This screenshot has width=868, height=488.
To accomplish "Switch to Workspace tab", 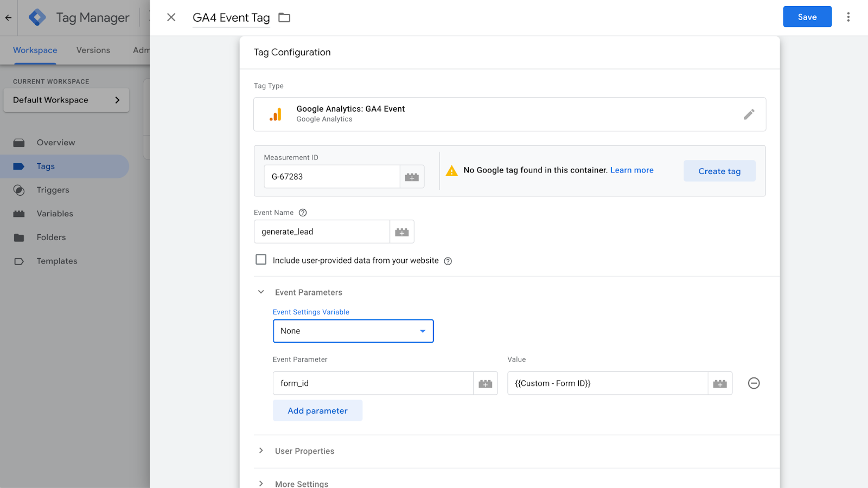I will click(x=35, y=50).
